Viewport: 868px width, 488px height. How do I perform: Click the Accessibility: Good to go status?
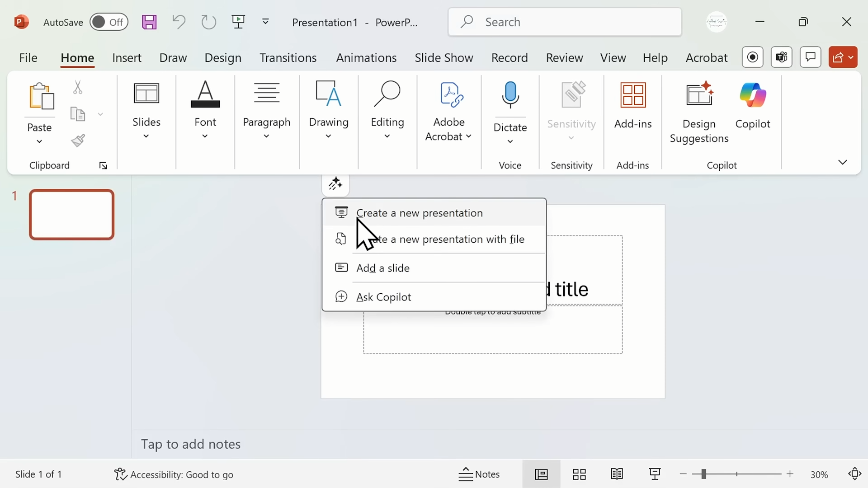click(174, 474)
